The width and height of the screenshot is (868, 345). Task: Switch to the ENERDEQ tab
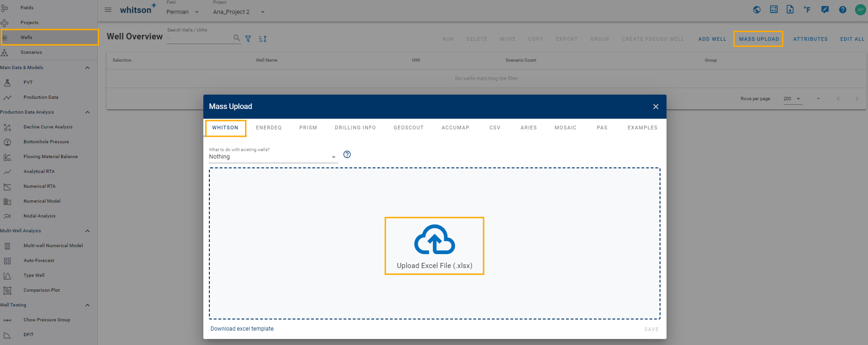tap(269, 128)
